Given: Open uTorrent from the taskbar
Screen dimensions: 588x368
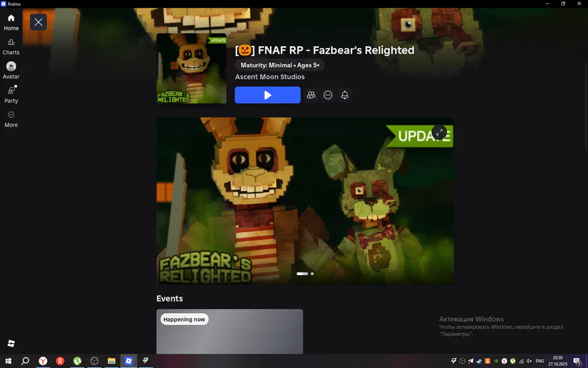Looking at the screenshot, I should (77, 361).
